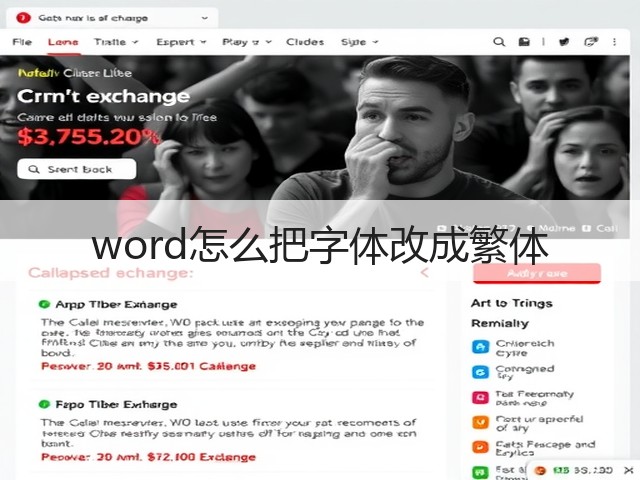
Task: Open the Comgned sidebar link
Action: coord(525,372)
